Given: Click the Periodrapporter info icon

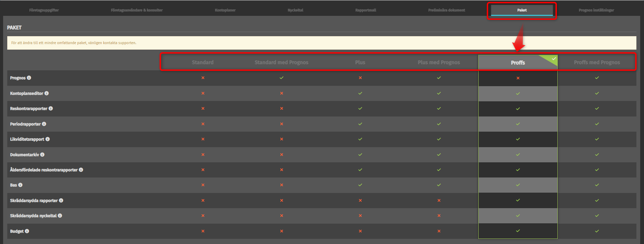Looking at the screenshot, I should pos(44,124).
